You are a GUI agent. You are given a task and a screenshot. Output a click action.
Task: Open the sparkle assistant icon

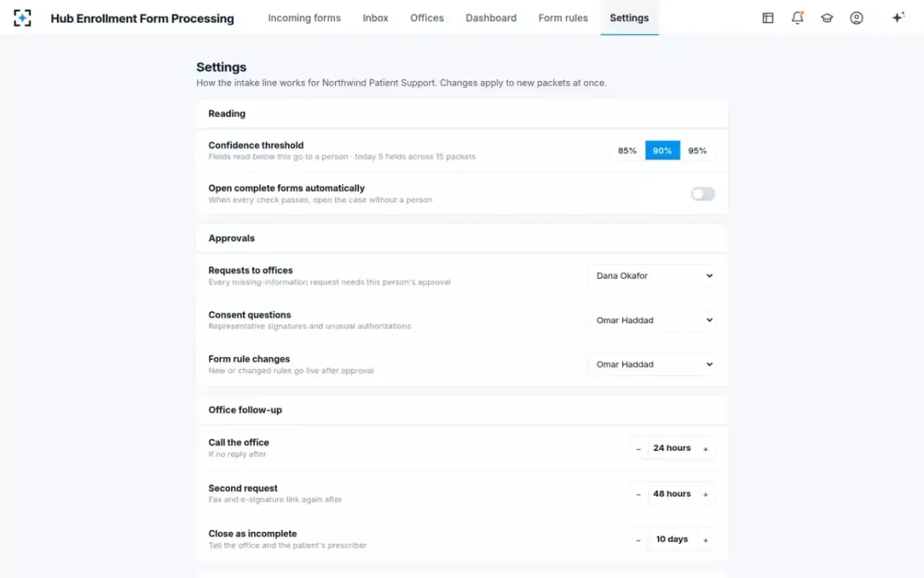click(898, 18)
